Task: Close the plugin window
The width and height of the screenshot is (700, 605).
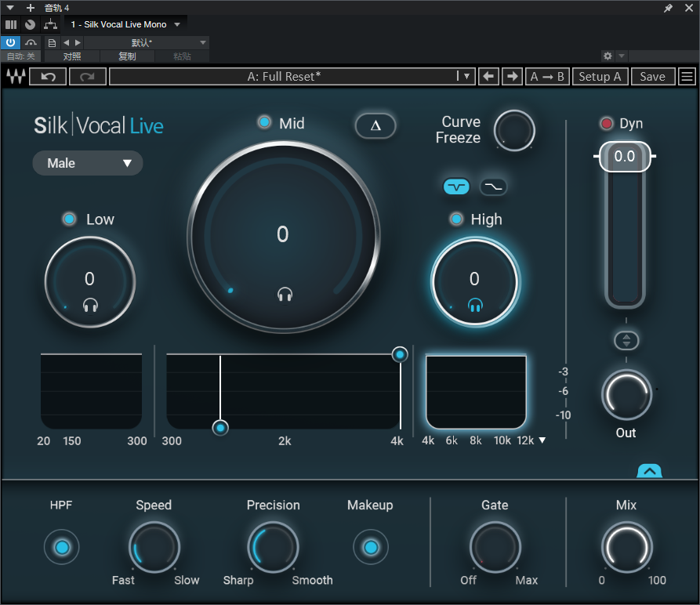Action: tap(689, 8)
